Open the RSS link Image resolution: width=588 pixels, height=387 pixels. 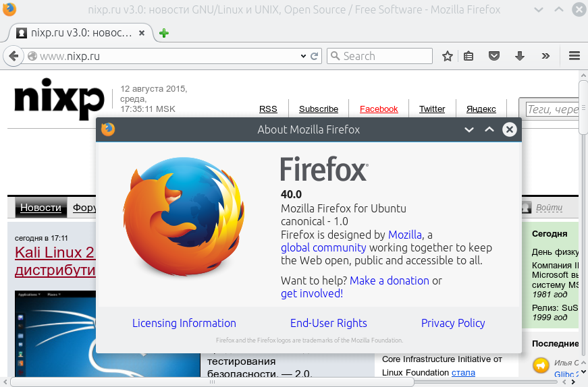click(268, 109)
